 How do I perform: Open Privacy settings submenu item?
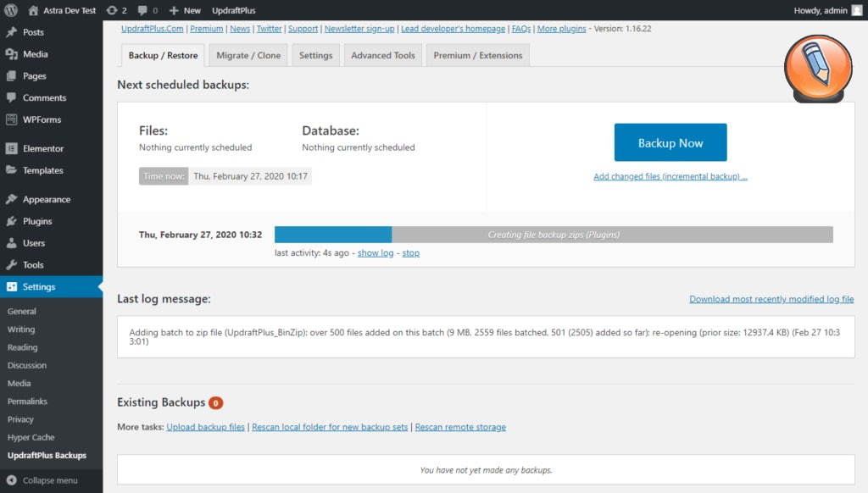pos(20,419)
